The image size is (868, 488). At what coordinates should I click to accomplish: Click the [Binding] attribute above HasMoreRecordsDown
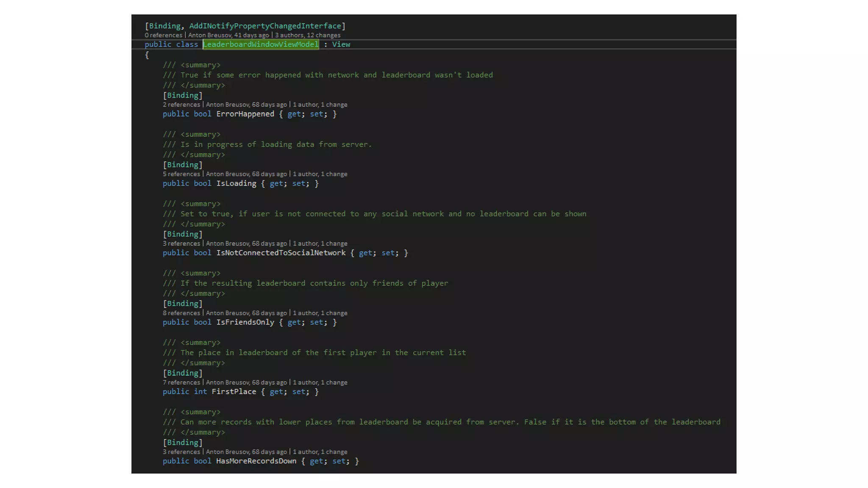click(183, 443)
